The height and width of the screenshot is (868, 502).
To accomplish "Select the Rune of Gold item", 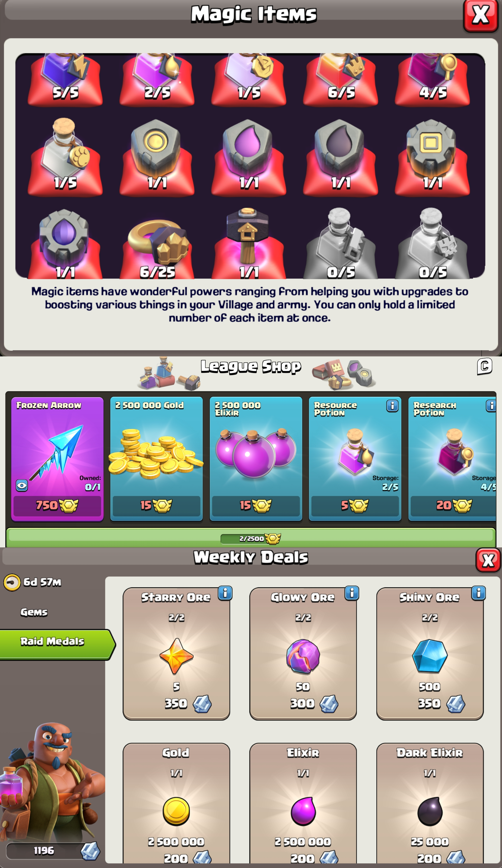I will 157,157.
